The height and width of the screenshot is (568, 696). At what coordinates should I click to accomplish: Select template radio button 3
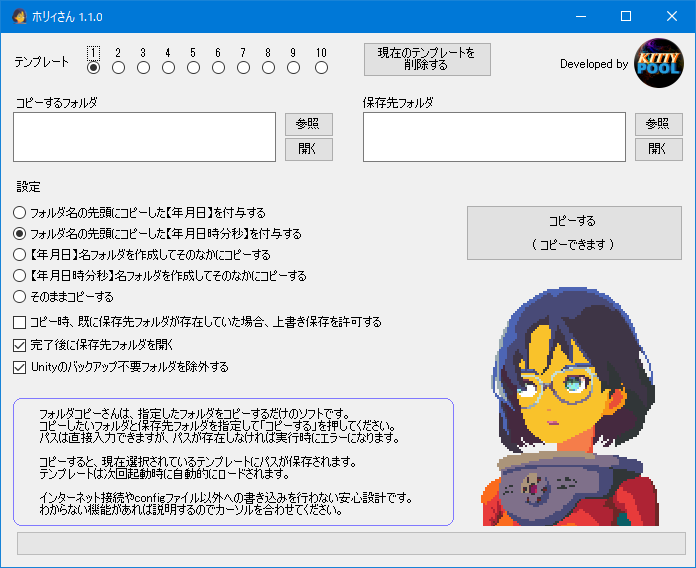coord(143,67)
